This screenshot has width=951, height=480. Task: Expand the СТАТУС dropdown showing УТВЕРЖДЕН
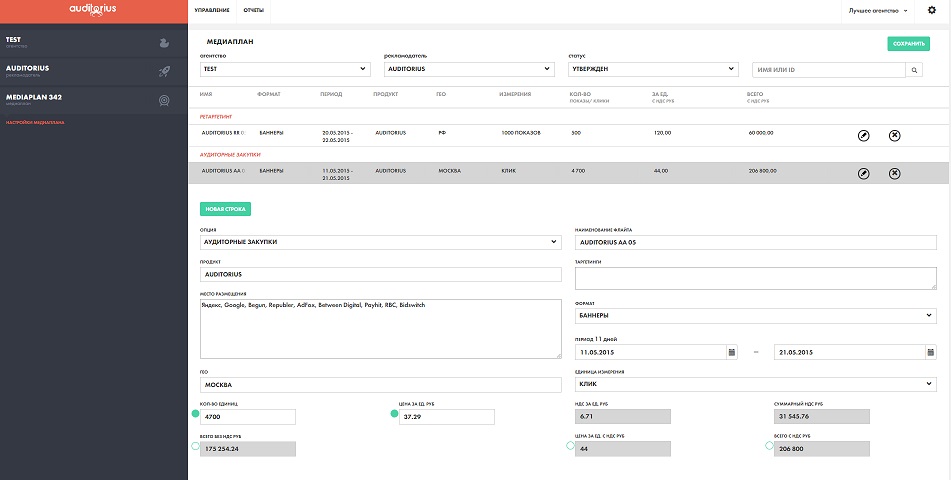[650, 69]
